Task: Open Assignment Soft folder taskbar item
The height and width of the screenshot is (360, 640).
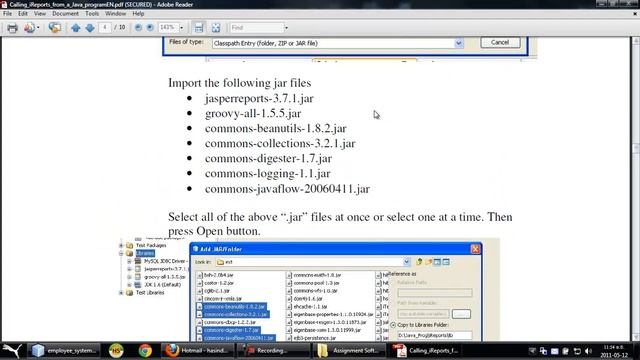Action: click(x=349, y=351)
